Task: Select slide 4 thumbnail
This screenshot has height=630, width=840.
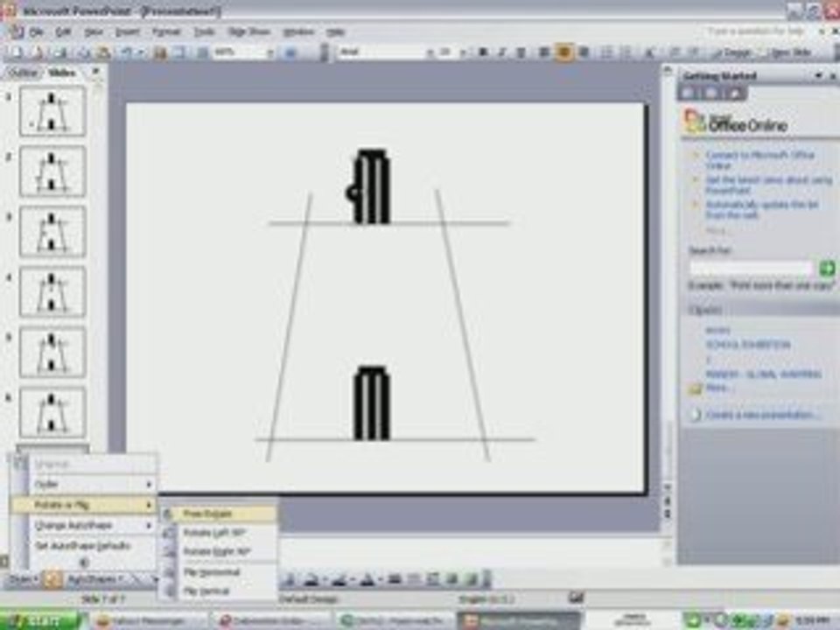Action: point(52,292)
